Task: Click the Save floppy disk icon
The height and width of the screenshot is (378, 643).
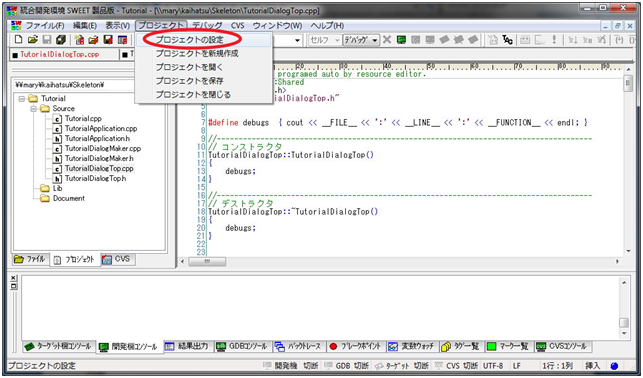Action: tap(47, 39)
